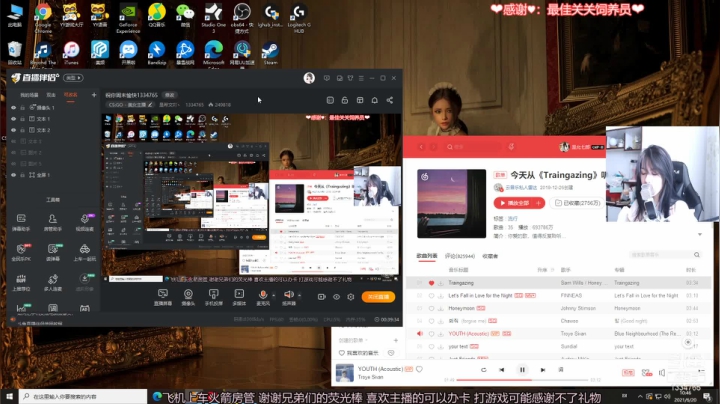Expand the speaker volume arrow
This screenshot has width=720, height=404.
(299, 295)
